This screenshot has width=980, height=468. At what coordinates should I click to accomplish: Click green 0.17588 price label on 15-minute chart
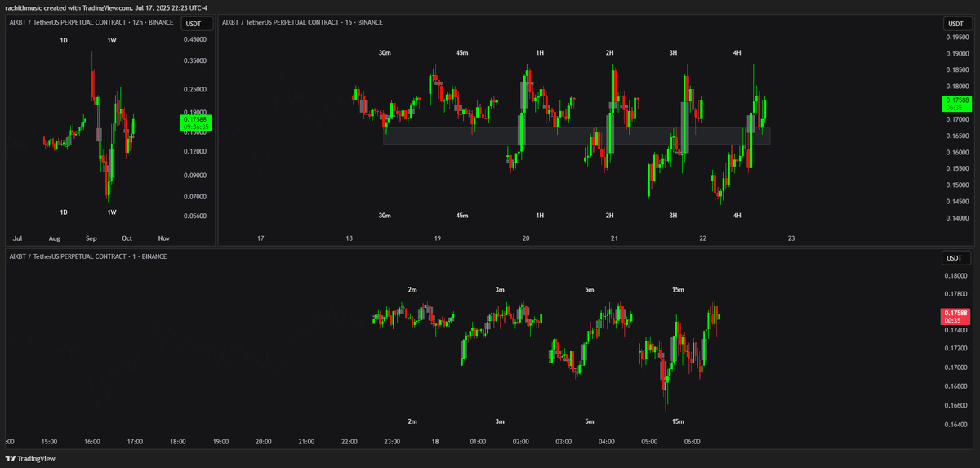point(956,103)
